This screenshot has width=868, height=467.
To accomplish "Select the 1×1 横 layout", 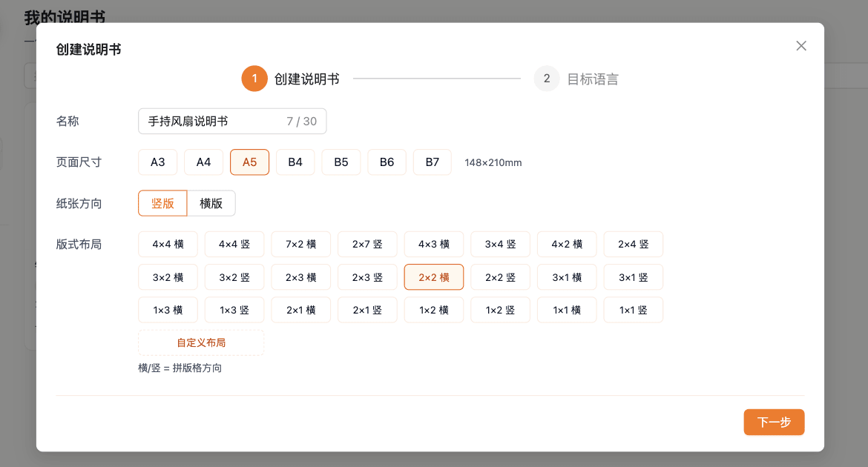I will tap(566, 310).
